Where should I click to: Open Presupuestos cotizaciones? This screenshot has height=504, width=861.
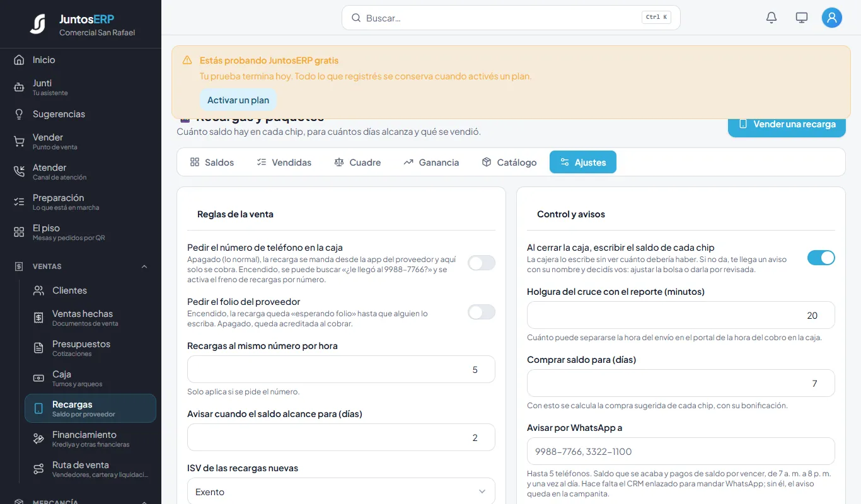point(90,348)
